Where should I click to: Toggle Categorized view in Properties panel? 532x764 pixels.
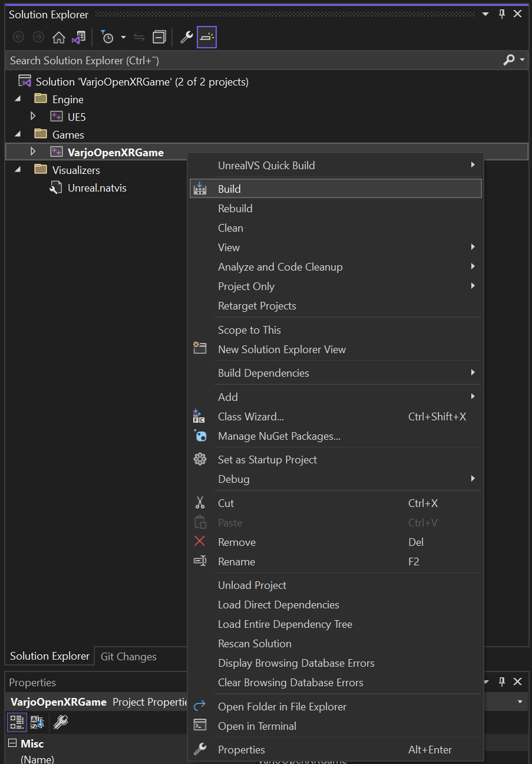(17, 722)
